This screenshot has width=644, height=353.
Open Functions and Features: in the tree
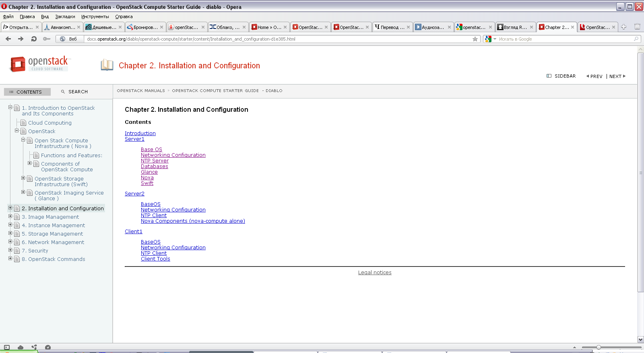tap(72, 155)
